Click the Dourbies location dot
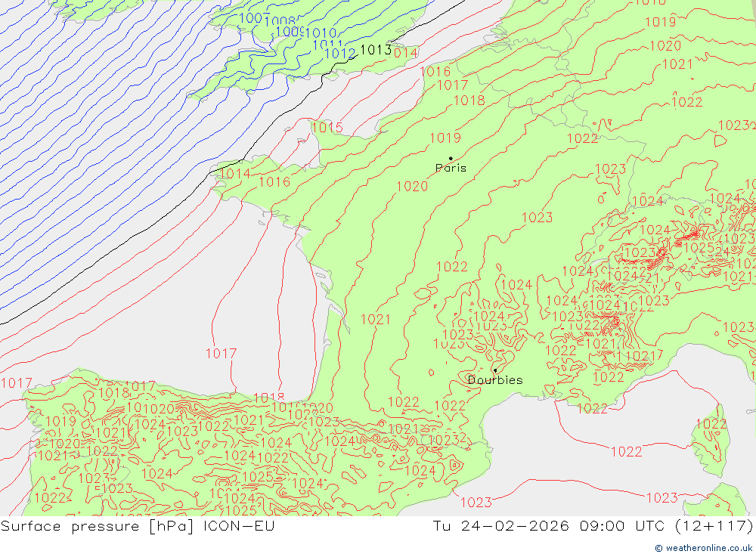Viewport: 756px width, 554px height. [495, 370]
